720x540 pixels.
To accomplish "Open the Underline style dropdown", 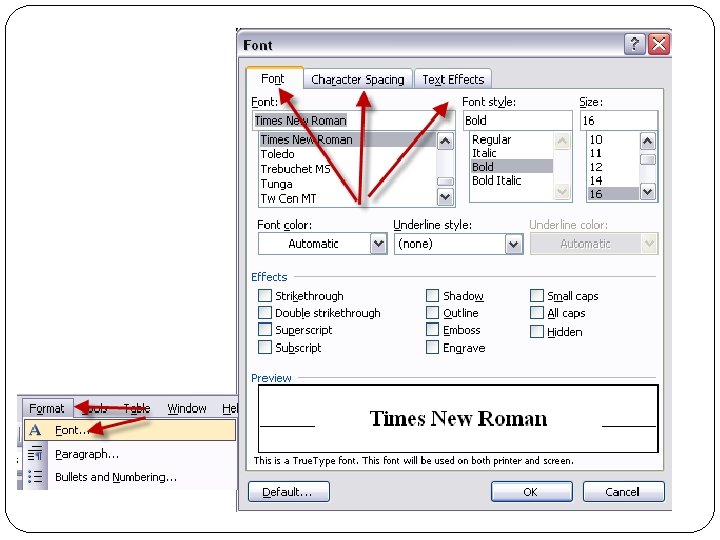I will click(514, 244).
